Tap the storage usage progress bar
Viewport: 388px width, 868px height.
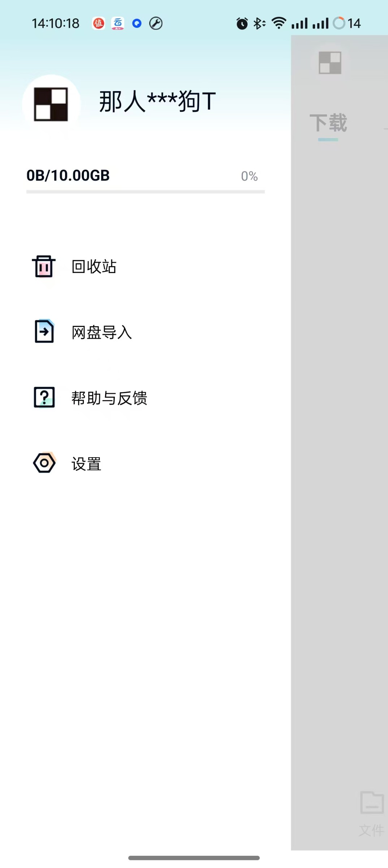tap(146, 192)
